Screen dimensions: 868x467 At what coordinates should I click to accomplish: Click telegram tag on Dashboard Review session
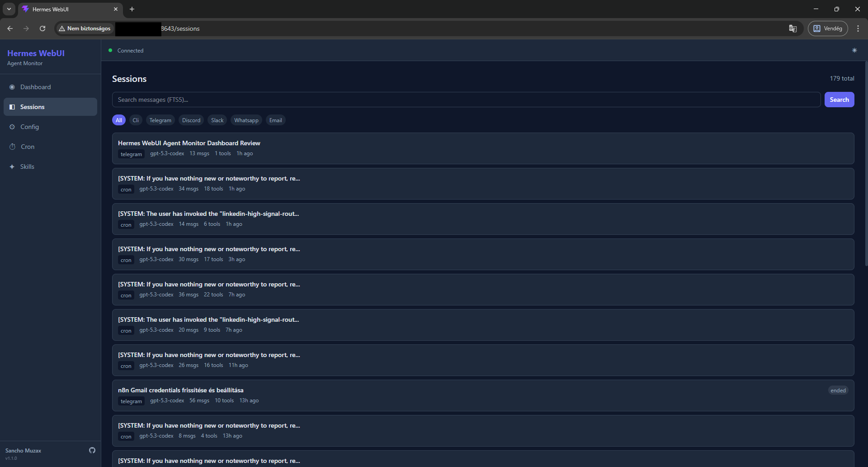click(131, 154)
